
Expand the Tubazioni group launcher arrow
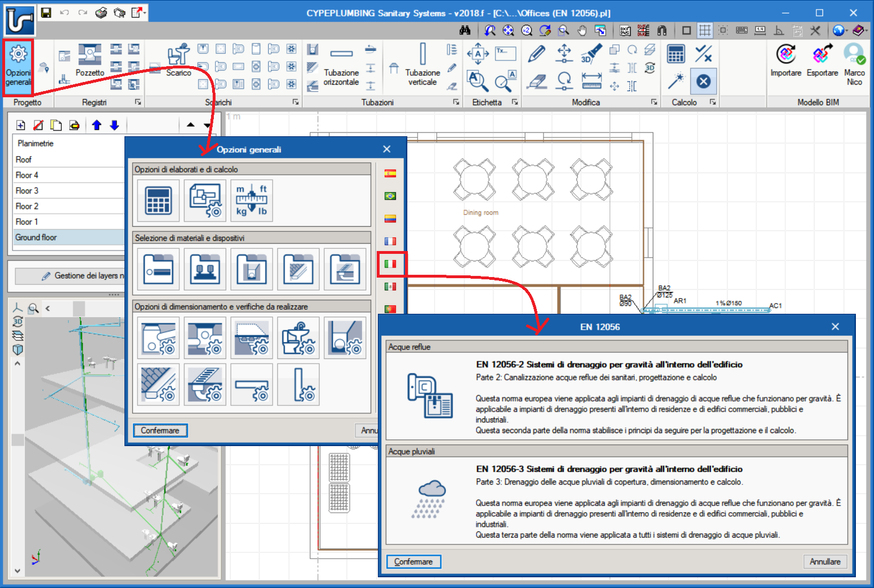(456, 102)
